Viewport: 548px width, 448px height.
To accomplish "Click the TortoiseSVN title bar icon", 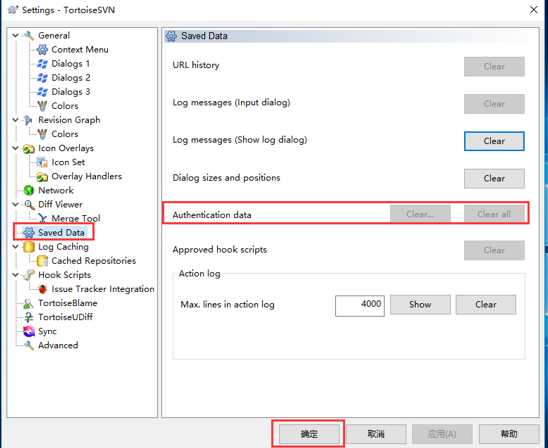I will coord(13,10).
